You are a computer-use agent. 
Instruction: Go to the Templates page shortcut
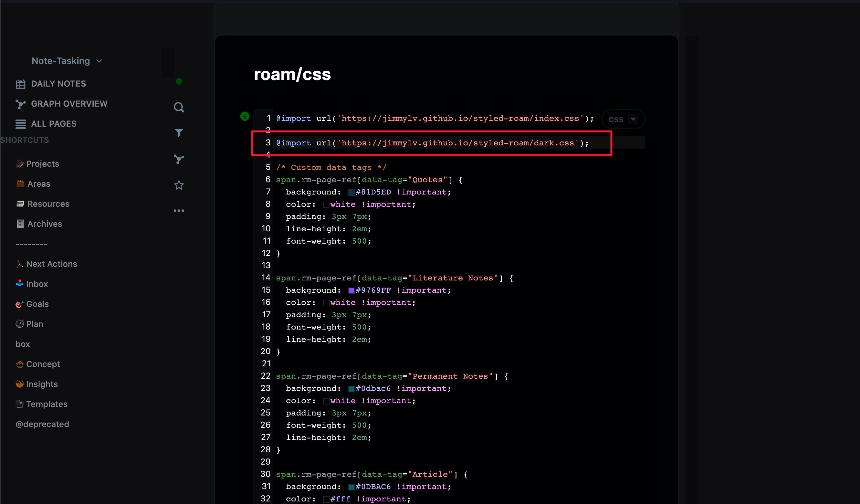point(47,404)
